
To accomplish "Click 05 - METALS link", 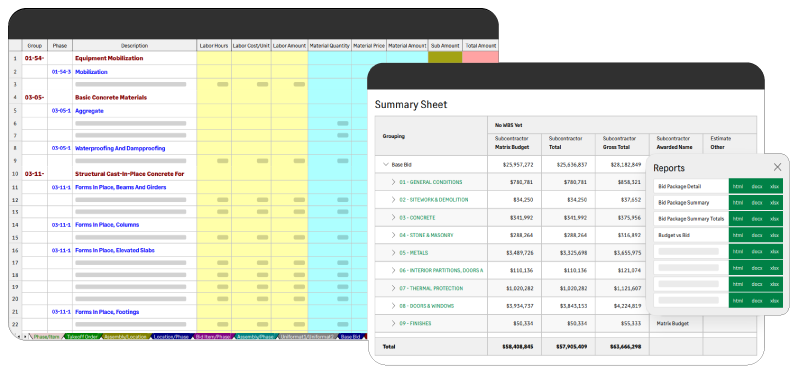I will pos(414,253).
